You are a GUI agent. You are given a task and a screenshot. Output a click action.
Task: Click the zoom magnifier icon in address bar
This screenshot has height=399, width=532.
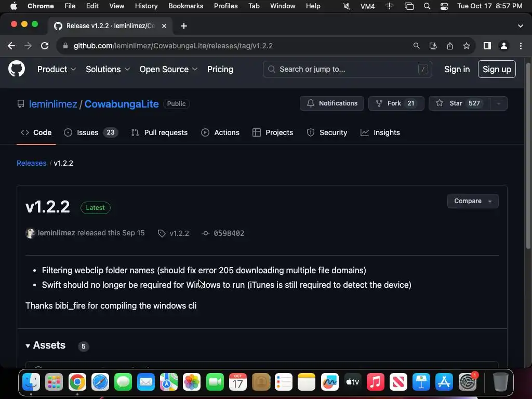tap(416, 46)
